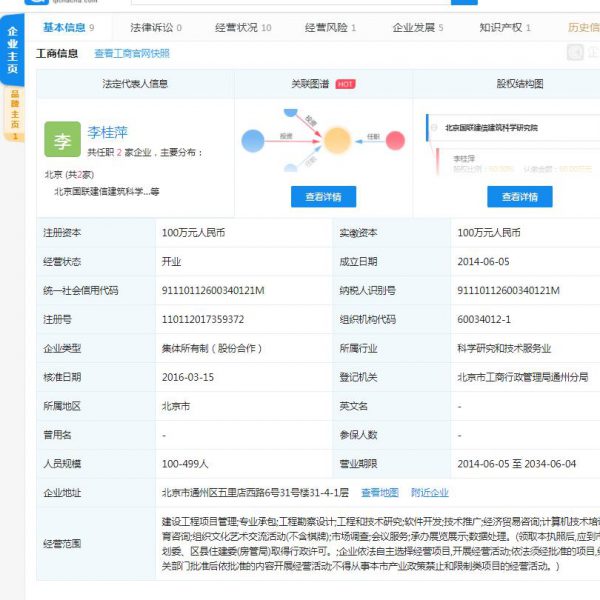Select the 经营风险 tab
Image resolution: width=600 pixels, height=600 pixels.
point(330,28)
